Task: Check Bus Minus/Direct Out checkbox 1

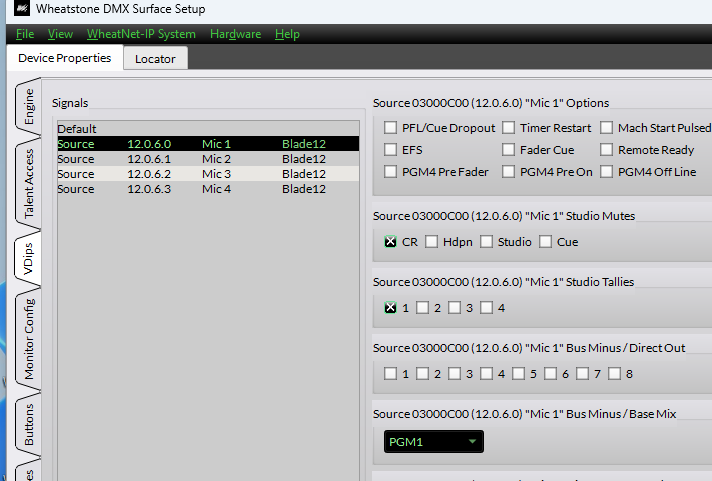Action: pyautogui.click(x=390, y=373)
